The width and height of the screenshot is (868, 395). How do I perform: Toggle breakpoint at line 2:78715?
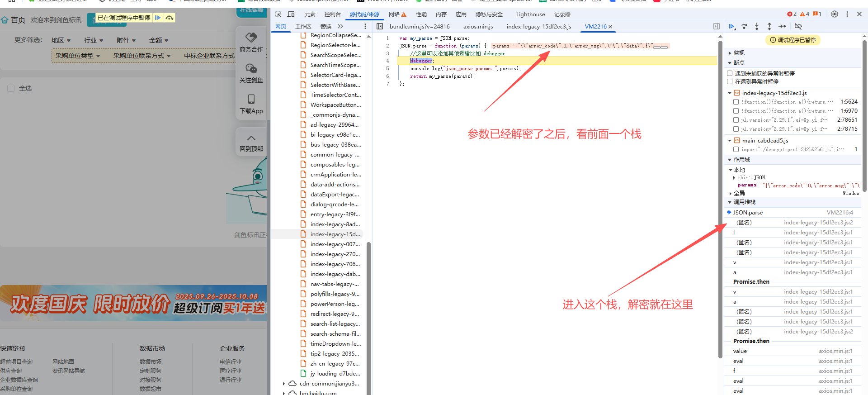[736, 129]
